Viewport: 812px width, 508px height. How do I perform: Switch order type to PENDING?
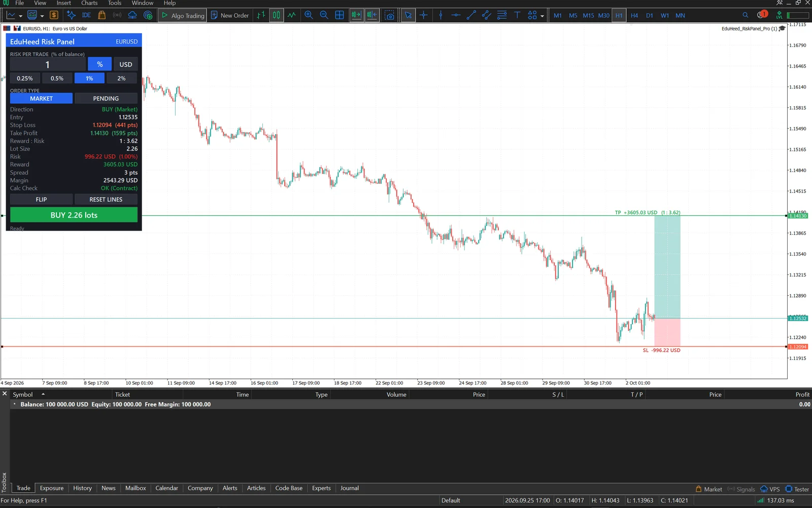[106, 99]
